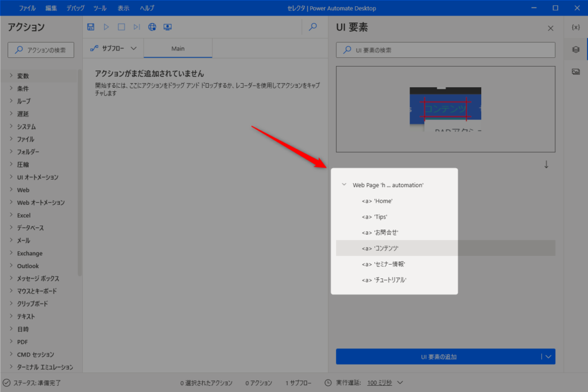Expand the 変数 action group
This screenshot has height=392, width=588.
[x=11, y=75]
